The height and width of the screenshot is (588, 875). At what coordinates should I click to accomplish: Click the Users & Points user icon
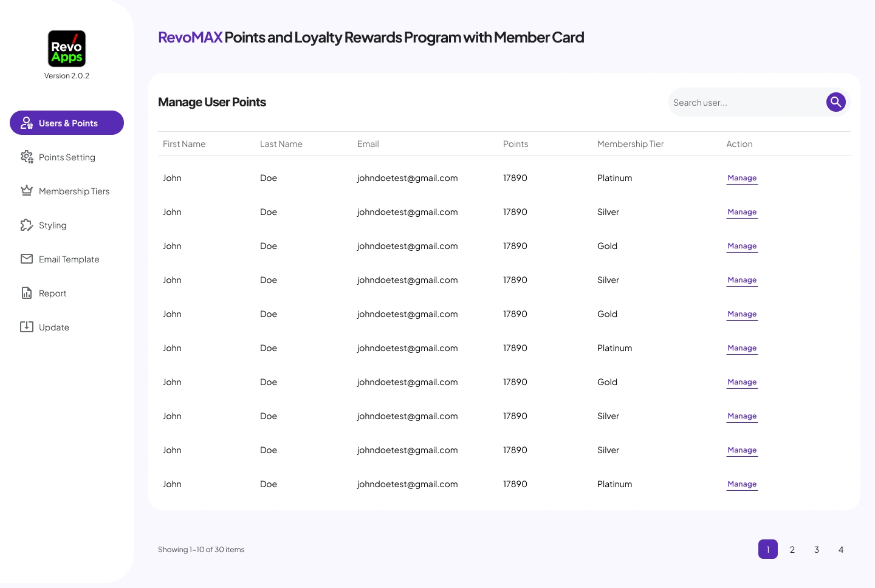coord(27,123)
